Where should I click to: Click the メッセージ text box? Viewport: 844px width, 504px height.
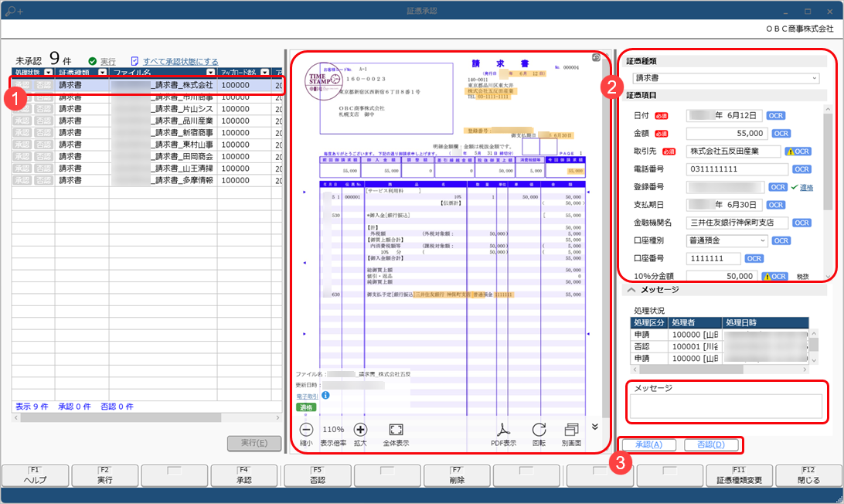click(726, 406)
